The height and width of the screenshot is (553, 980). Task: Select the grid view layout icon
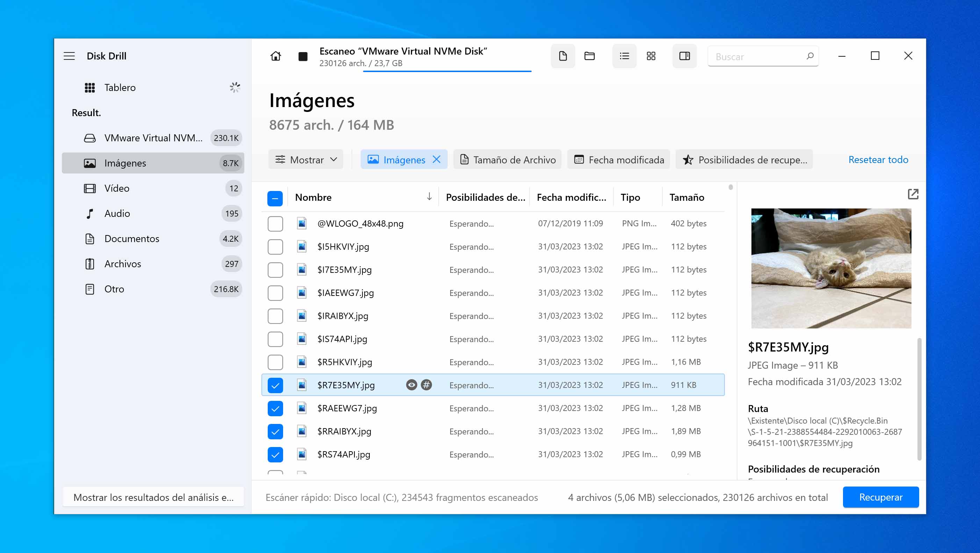(x=651, y=56)
